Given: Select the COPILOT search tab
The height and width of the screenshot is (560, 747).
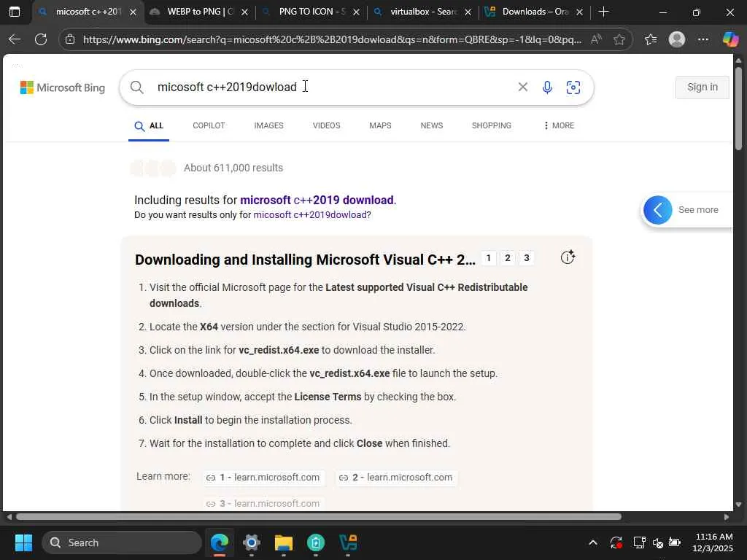Looking at the screenshot, I should coord(209,125).
